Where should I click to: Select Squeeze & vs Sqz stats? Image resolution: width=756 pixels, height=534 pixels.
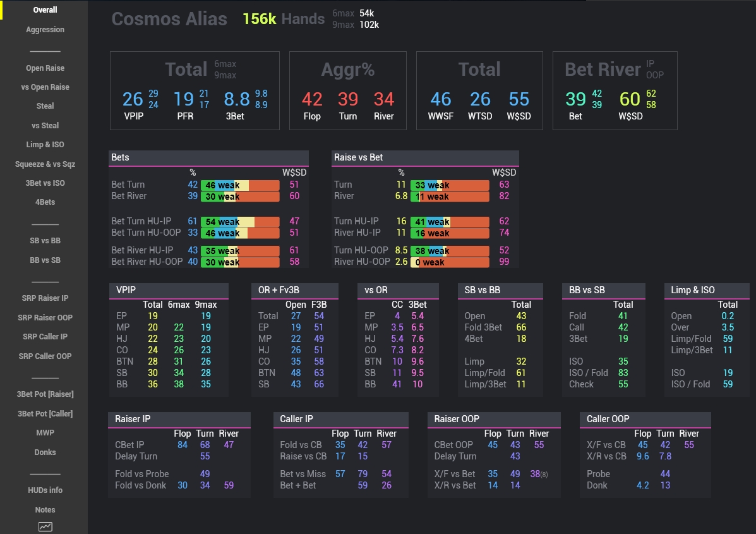pyautogui.click(x=44, y=164)
